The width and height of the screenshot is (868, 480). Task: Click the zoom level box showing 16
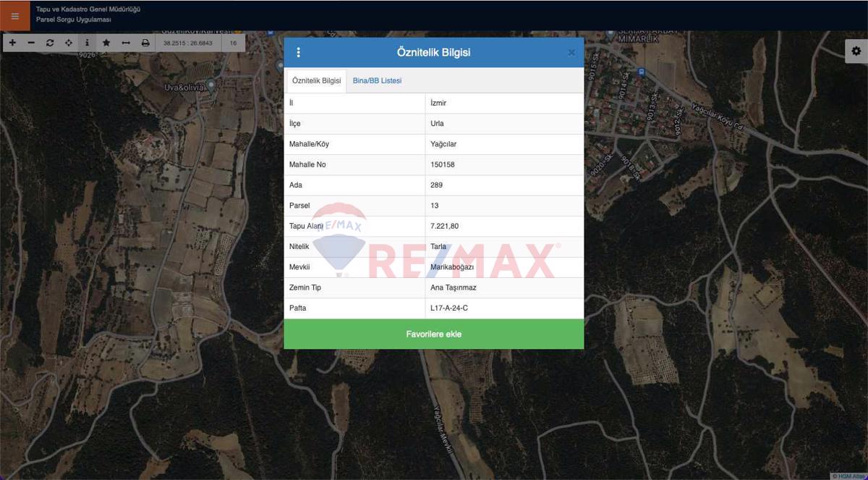(233, 43)
